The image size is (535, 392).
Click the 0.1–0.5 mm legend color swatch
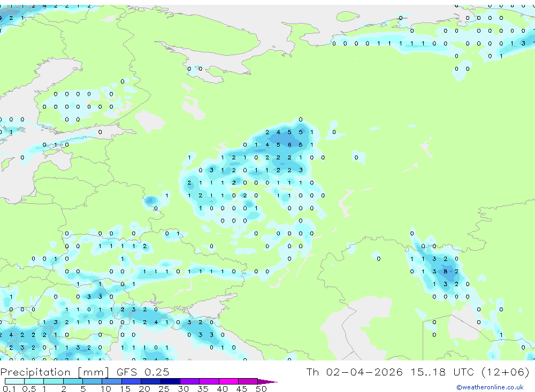coord(14,381)
